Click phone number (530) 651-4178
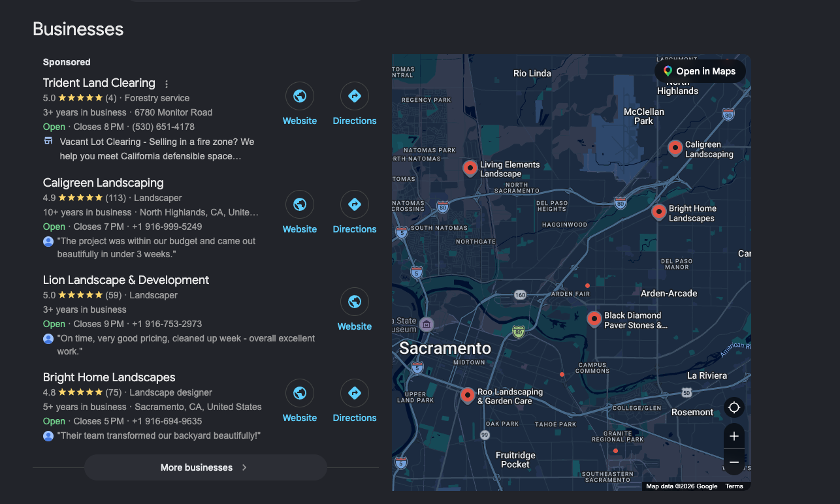This screenshot has width=840, height=504. (163, 127)
